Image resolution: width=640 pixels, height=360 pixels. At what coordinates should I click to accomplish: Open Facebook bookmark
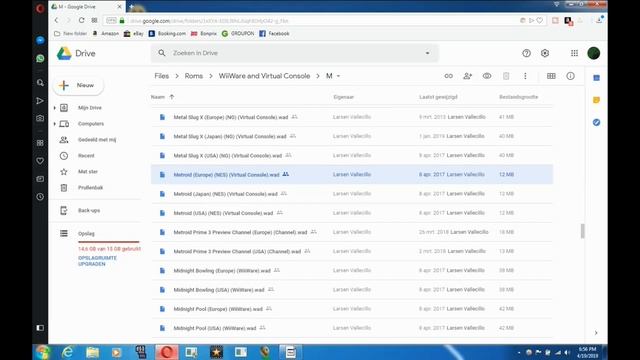274,33
